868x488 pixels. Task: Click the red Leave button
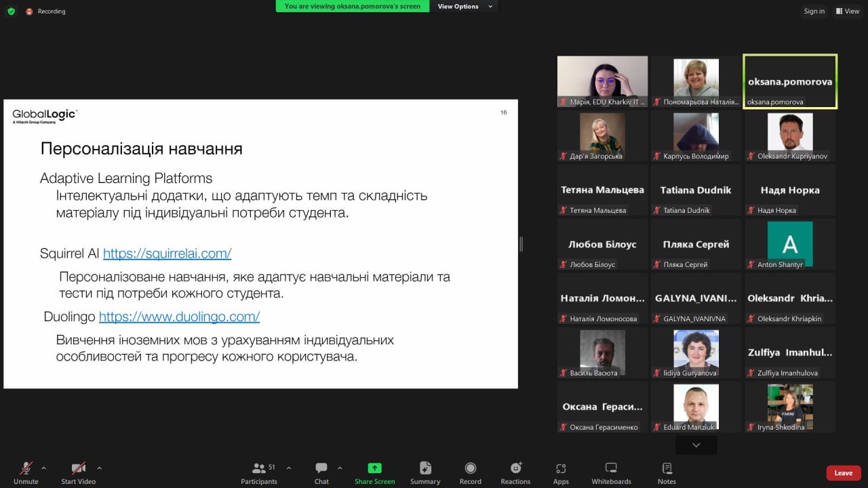(844, 473)
